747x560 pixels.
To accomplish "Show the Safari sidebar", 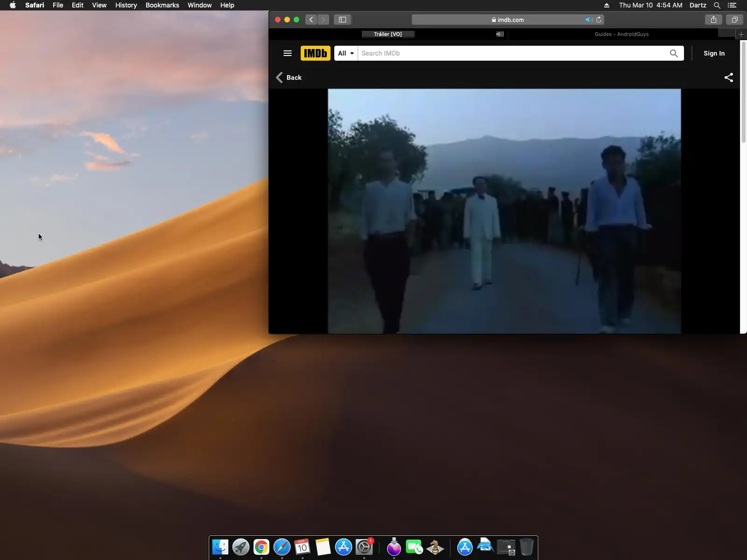I will tap(342, 20).
